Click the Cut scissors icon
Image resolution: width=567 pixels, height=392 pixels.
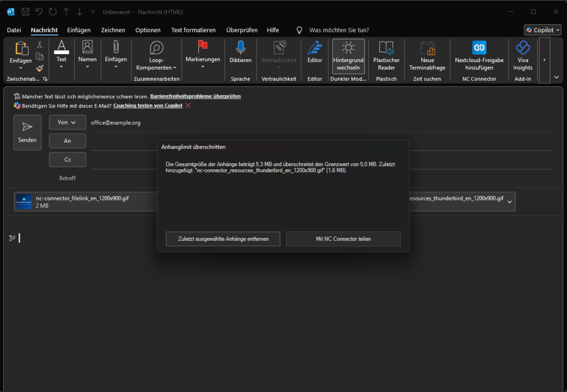(40, 45)
